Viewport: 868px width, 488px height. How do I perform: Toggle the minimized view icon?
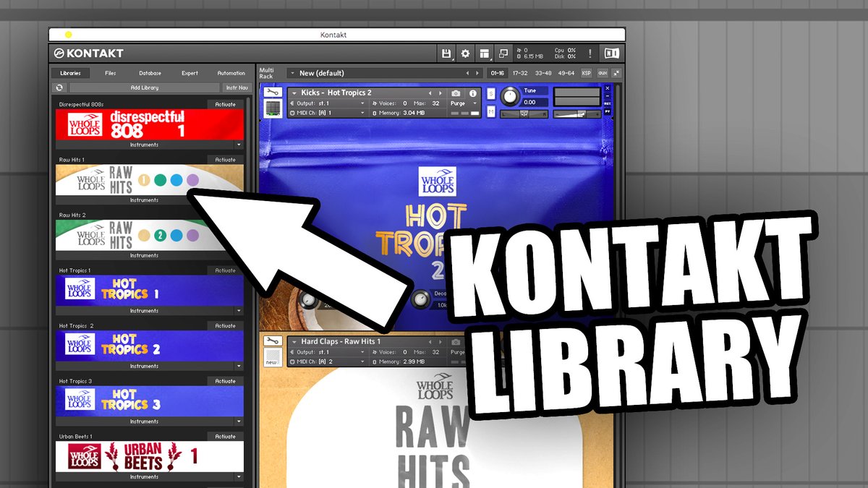point(503,53)
